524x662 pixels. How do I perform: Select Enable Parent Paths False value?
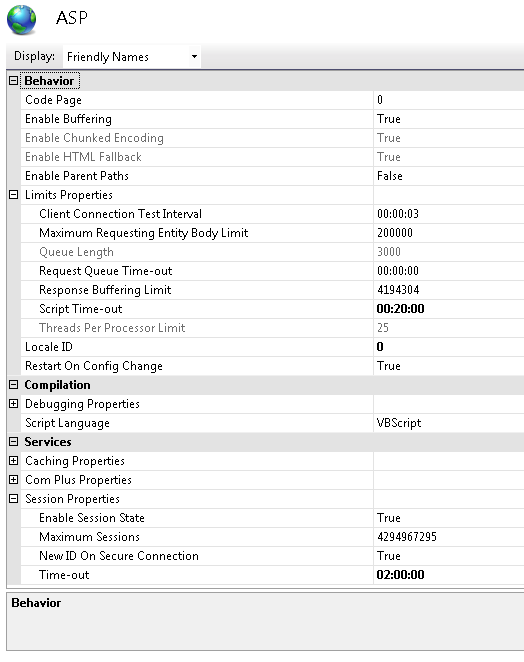click(449, 176)
